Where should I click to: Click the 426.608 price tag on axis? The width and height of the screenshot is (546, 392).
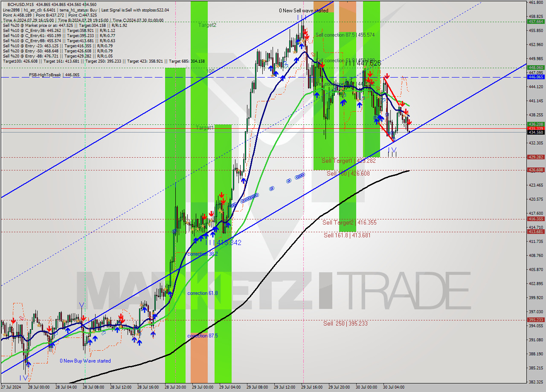[536, 170]
